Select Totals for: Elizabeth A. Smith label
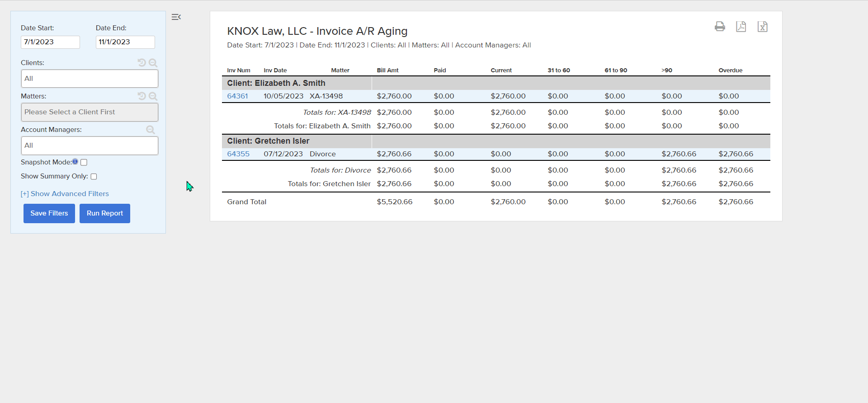The height and width of the screenshot is (403, 868). (x=322, y=126)
